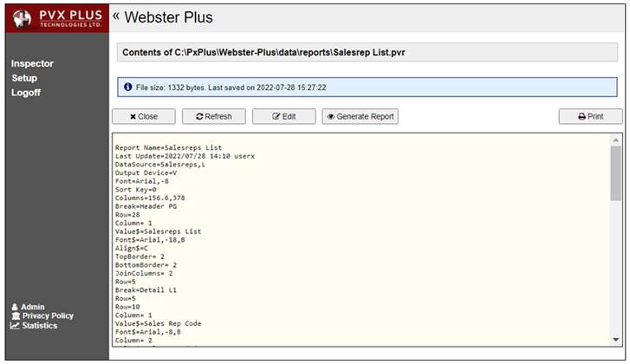Click the line 'Break=Detail L1'
Viewport: 630px width, 364px height.
(146, 290)
